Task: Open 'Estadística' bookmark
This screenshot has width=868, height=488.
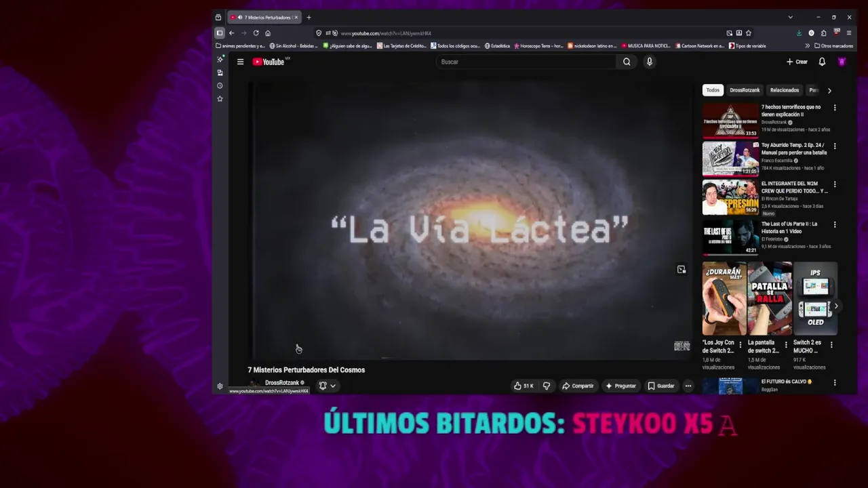Action: click(x=497, y=46)
